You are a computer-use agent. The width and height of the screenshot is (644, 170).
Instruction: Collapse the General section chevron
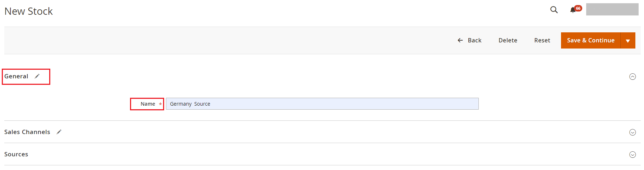(x=633, y=77)
